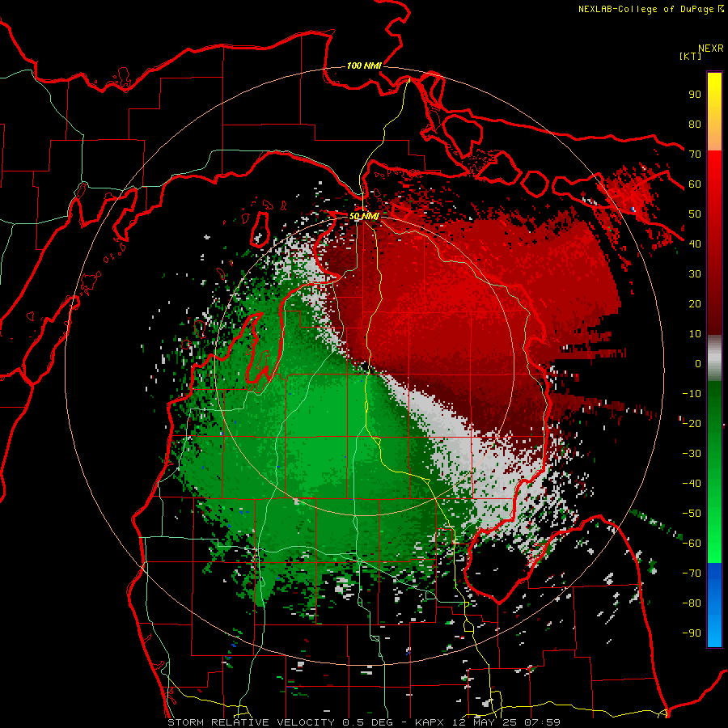Click the STORM RELATIVE VELOCITY product title
728x728 pixels.
click(252, 722)
